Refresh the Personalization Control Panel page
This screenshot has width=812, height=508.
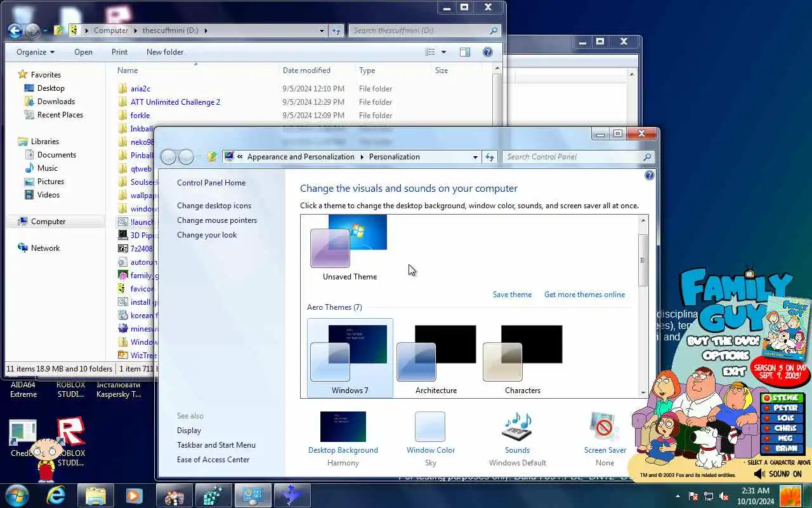coord(490,157)
